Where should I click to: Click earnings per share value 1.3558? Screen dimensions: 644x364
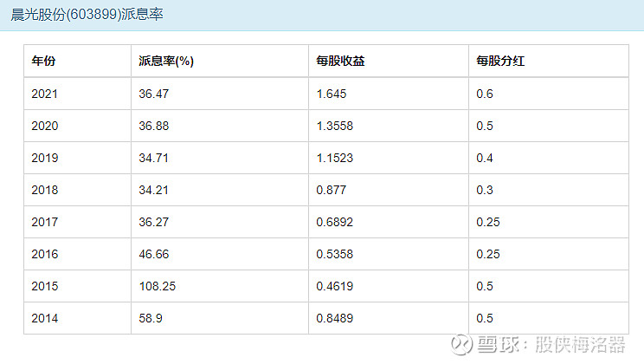coord(335,126)
